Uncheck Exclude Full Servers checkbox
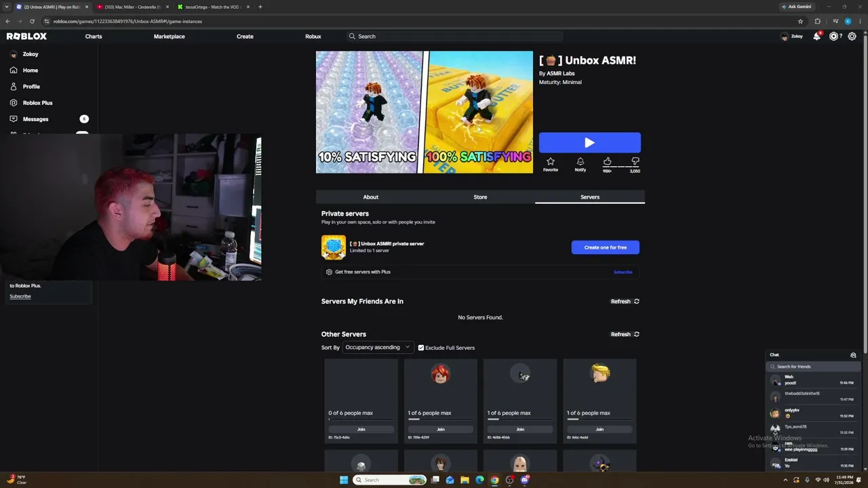 point(421,348)
